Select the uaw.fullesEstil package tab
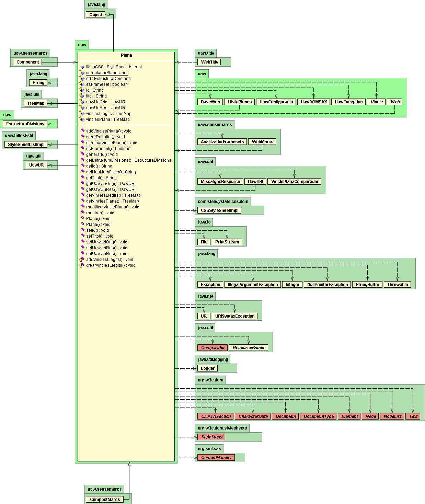This screenshot has height=504, width=425. [19, 136]
